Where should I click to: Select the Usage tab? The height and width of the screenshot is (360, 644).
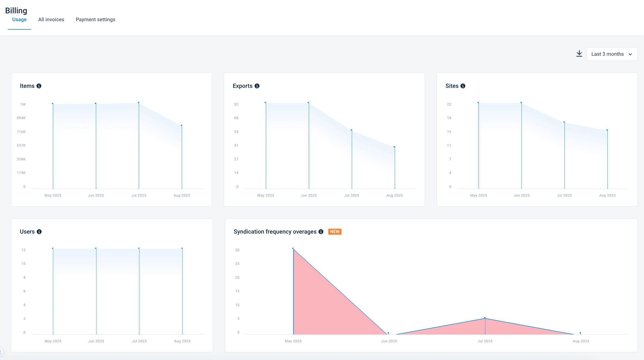coord(19,20)
